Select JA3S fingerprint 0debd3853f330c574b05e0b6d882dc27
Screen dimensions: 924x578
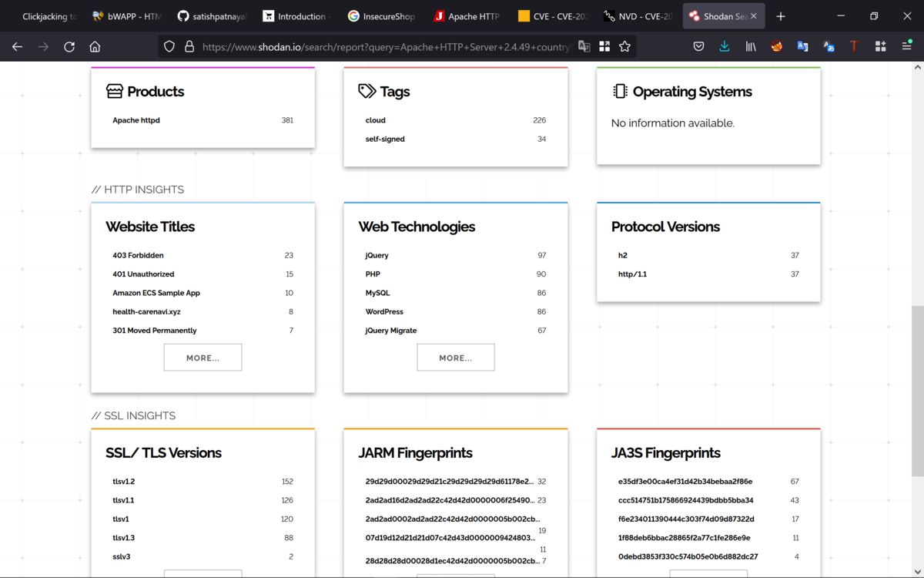pyautogui.click(x=688, y=556)
